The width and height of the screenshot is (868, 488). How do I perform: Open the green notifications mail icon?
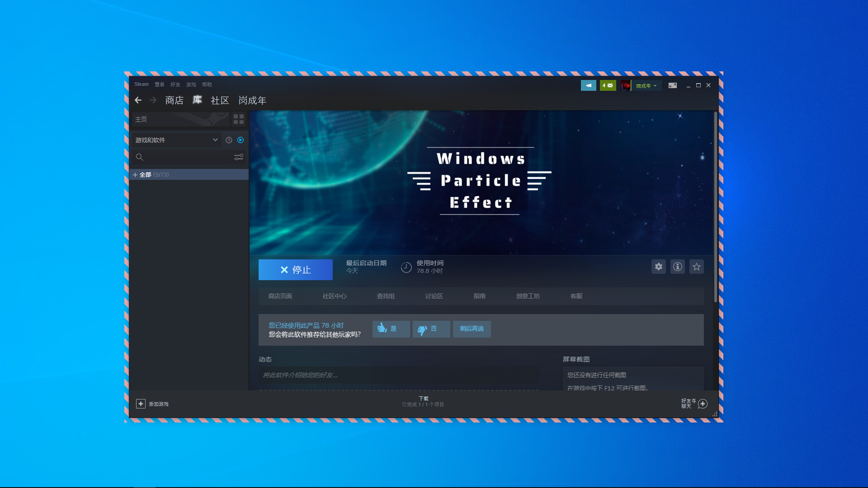(608, 85)
